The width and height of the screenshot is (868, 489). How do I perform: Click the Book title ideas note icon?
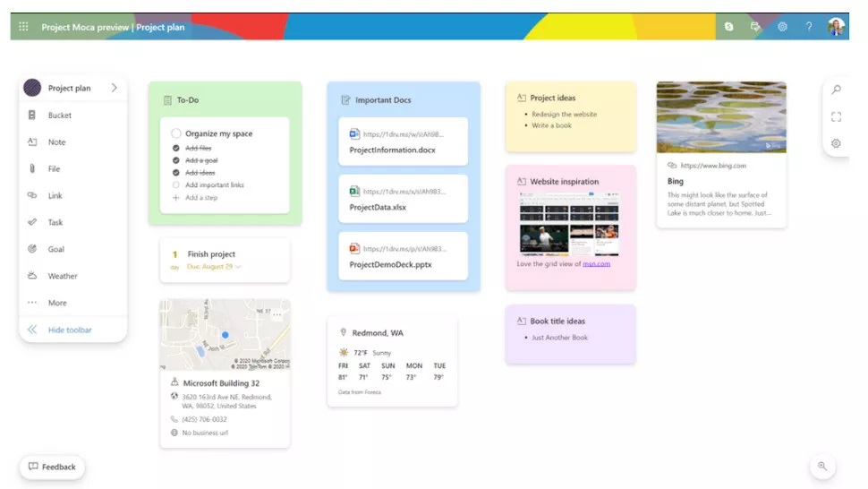(x=522, y=321)
